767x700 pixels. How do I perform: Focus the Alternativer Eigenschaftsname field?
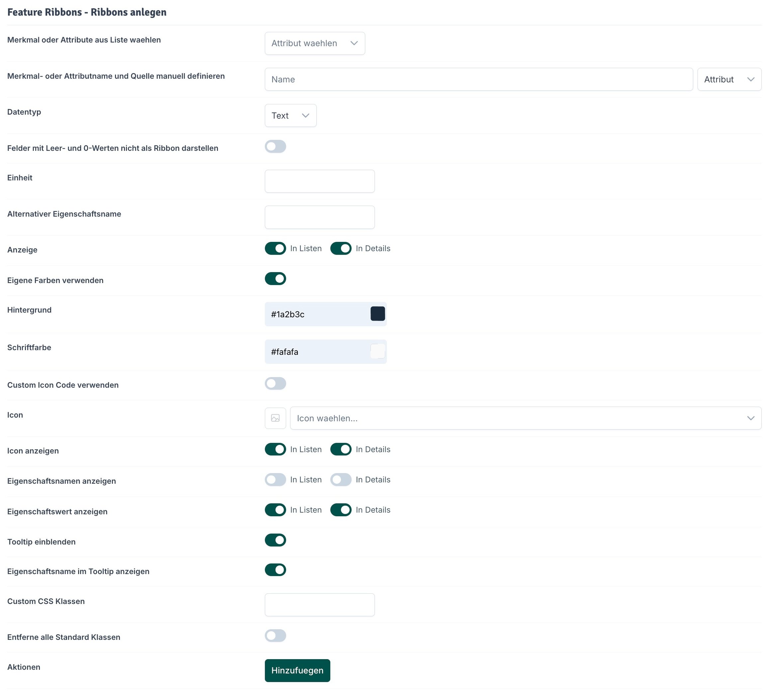320,217
